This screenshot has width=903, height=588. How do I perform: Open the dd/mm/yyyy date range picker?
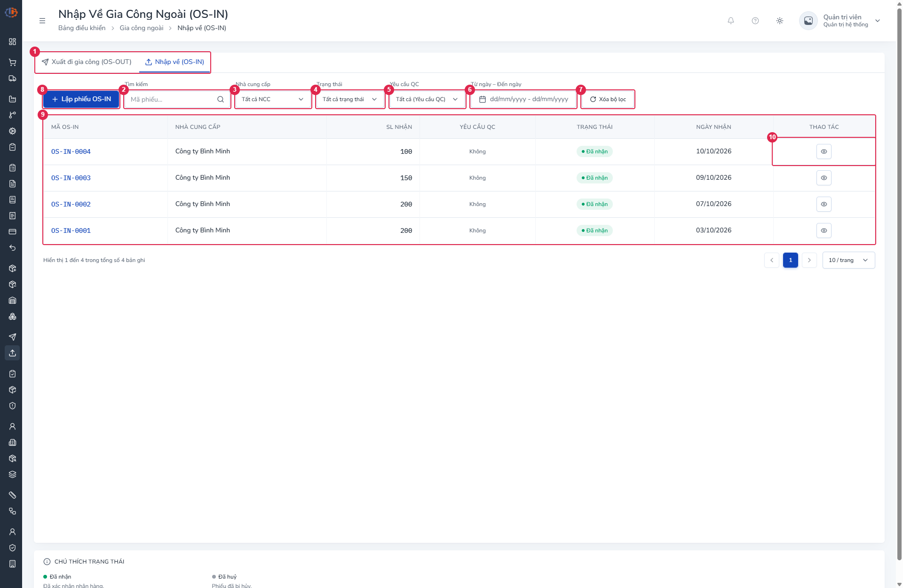[x=523, y=99]
